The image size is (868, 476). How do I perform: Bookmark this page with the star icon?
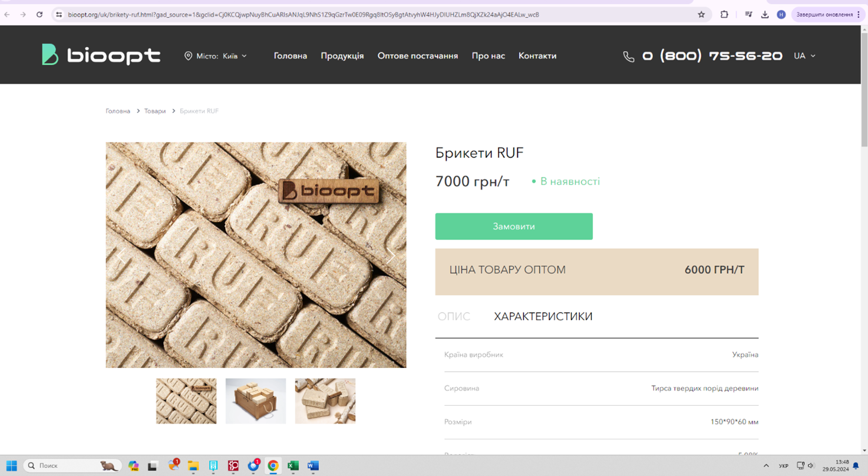pos(701,15)
